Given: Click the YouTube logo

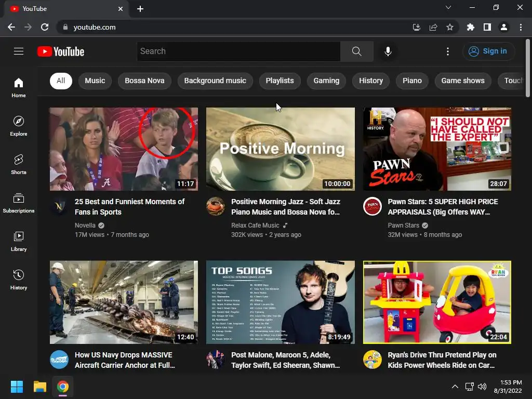Looking at the screenshot, I should tap(61, 51).
